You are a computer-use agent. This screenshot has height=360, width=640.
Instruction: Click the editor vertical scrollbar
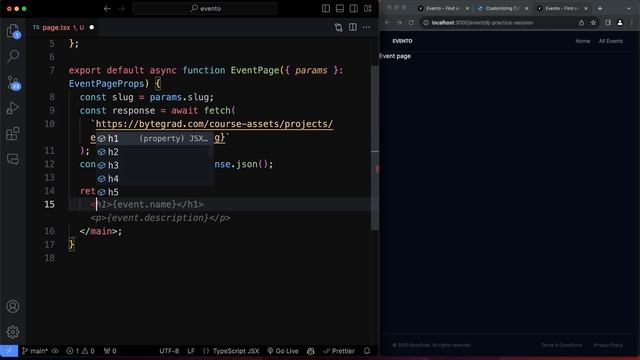coord(375,147)
